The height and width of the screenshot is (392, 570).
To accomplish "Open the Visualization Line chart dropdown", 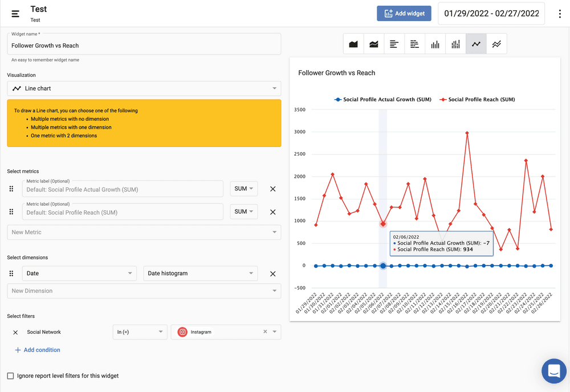I will coord(144,88).
